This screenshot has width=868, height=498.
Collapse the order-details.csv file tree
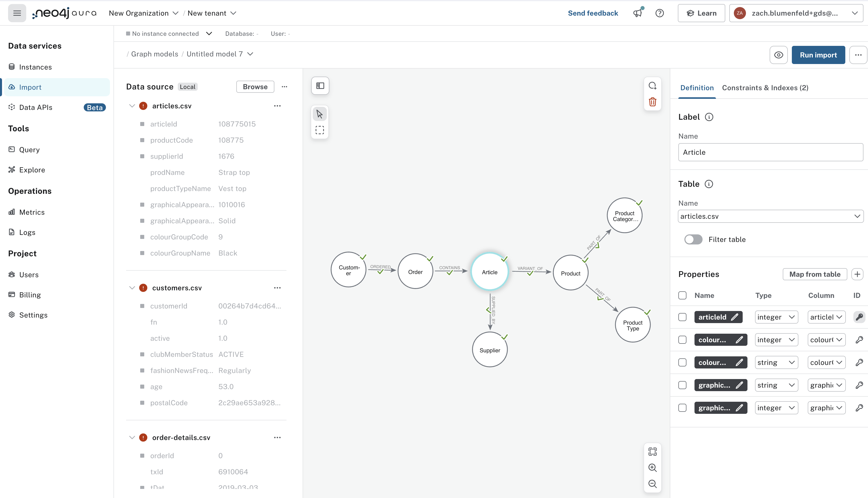tap(132, 438)
